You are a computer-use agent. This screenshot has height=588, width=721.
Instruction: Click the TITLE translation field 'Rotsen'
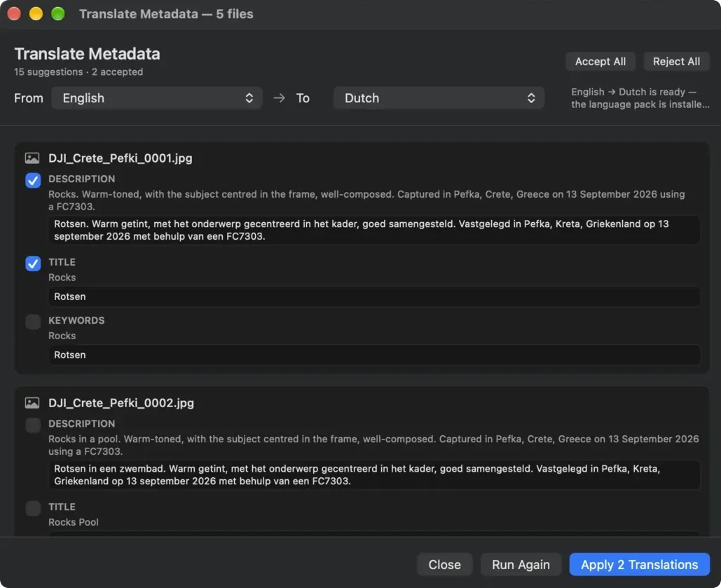pos(374,296)
